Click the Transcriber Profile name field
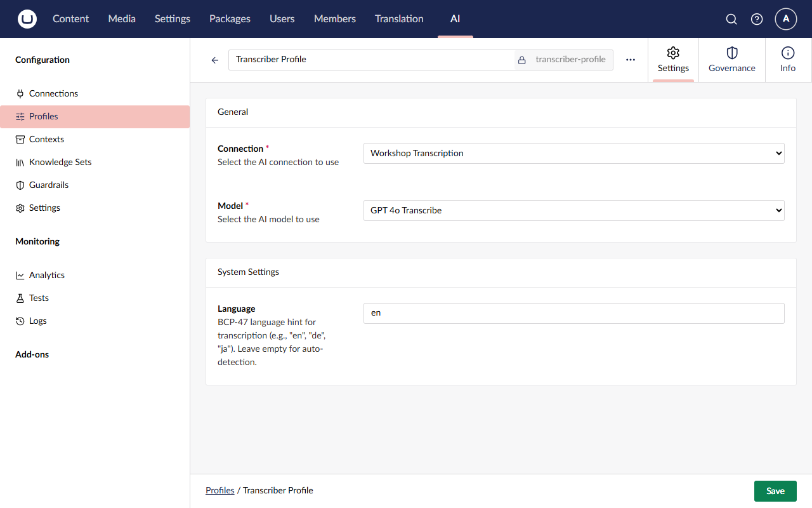812x508 pixels. [371, 60]
